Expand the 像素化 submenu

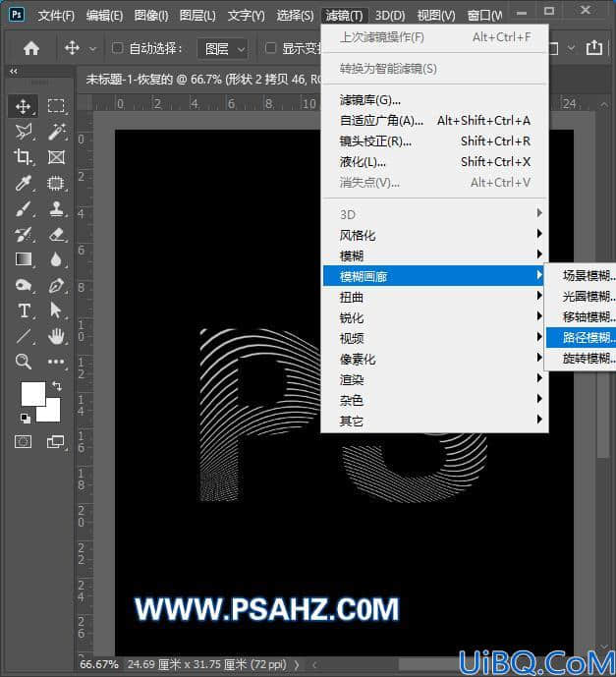435,360
